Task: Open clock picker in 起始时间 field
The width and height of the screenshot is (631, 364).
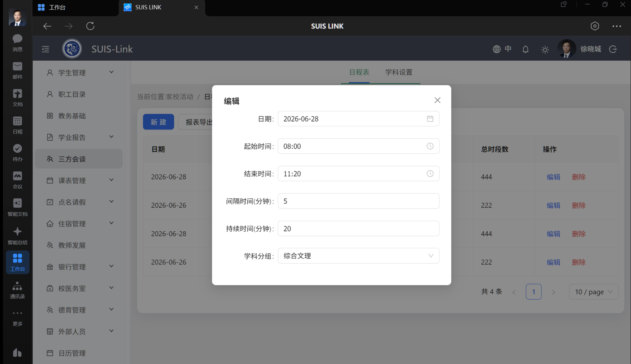Action: [430, 146]
